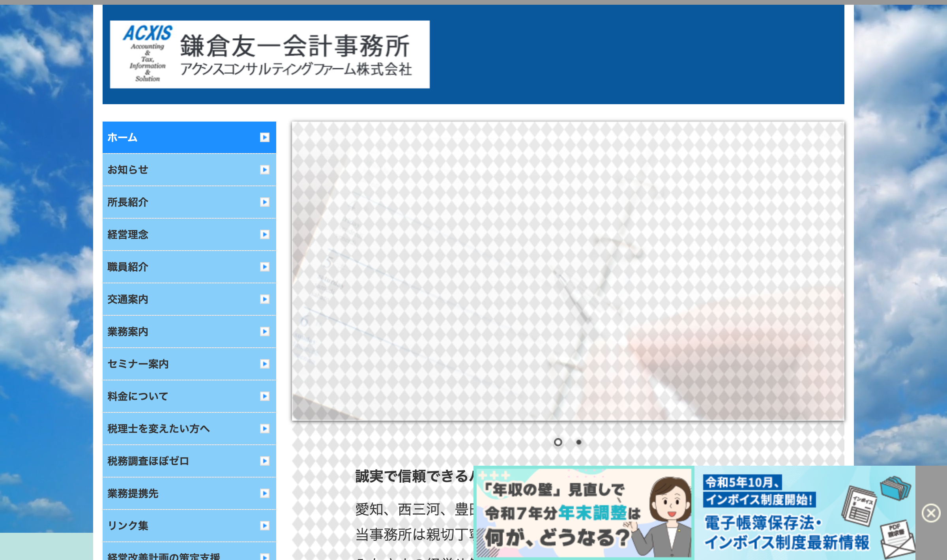This screenshot has height=560, width=947.
Task: Select the first slideshow indicator dot
Action: [558, 442]
